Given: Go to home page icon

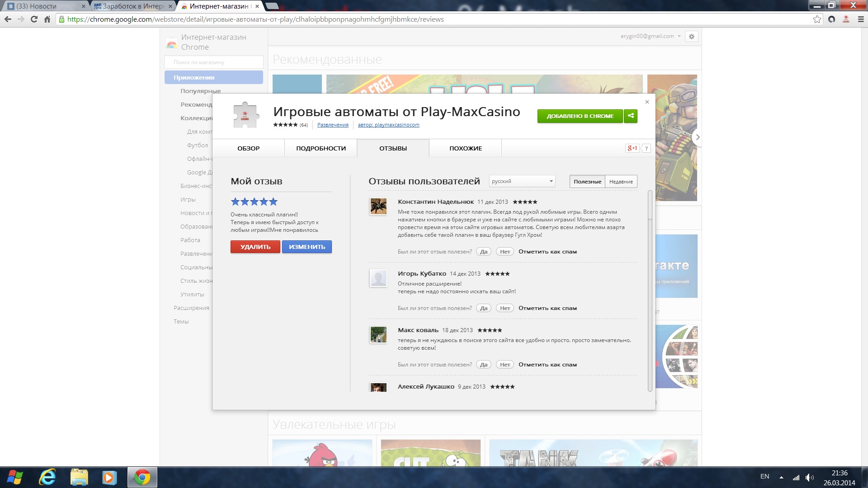Looking at the screenshot, I should point(47,19).
